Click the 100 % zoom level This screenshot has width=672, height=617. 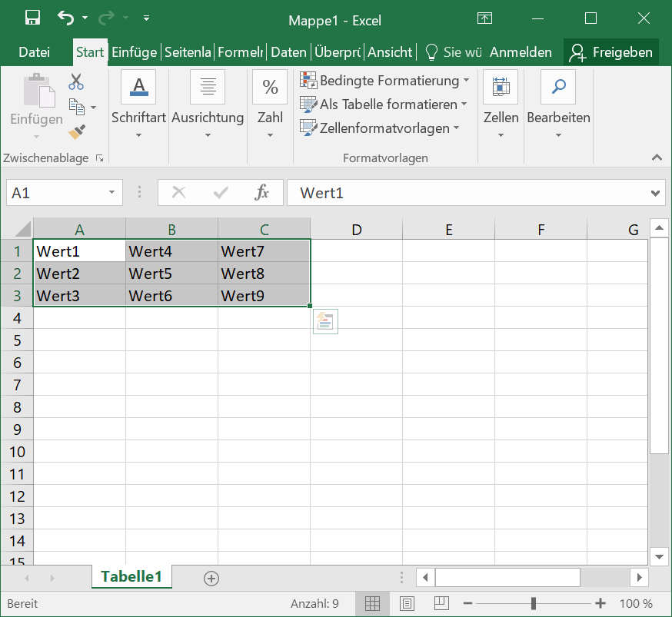point(636,604)
